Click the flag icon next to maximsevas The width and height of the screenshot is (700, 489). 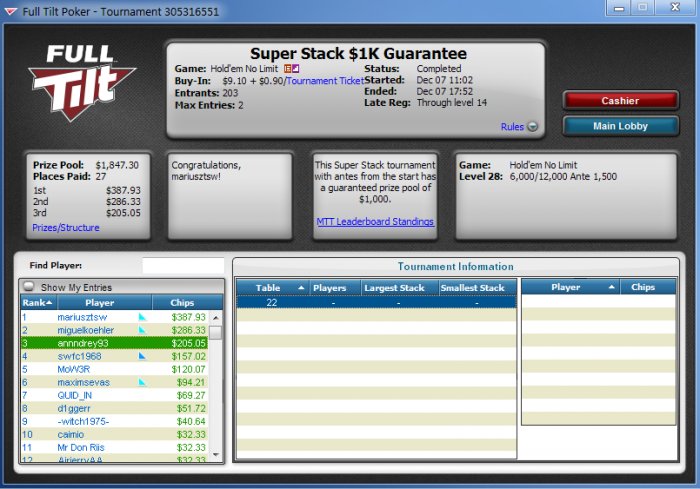tap(142, 382)
